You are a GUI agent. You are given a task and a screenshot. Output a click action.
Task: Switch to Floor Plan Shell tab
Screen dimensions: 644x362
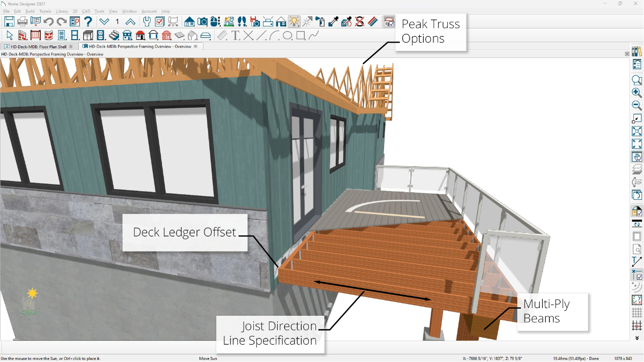point(39,46)
